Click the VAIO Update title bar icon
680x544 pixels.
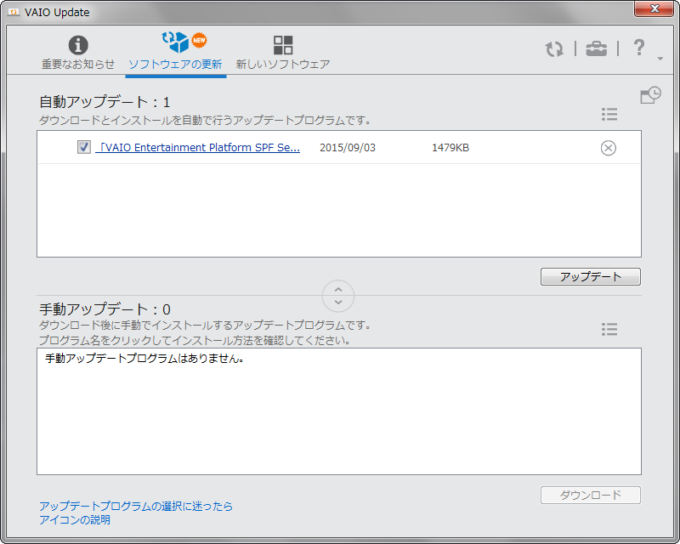click(x=14, y=12)
